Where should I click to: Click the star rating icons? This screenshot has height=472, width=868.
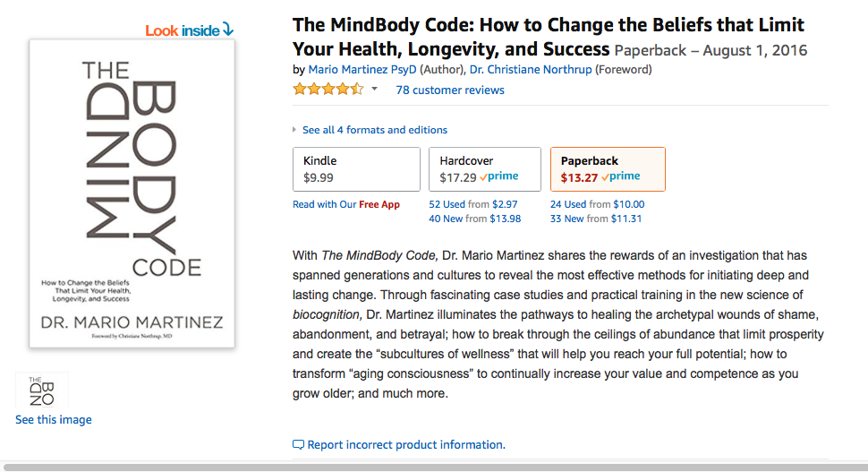(x=328, y=90)
